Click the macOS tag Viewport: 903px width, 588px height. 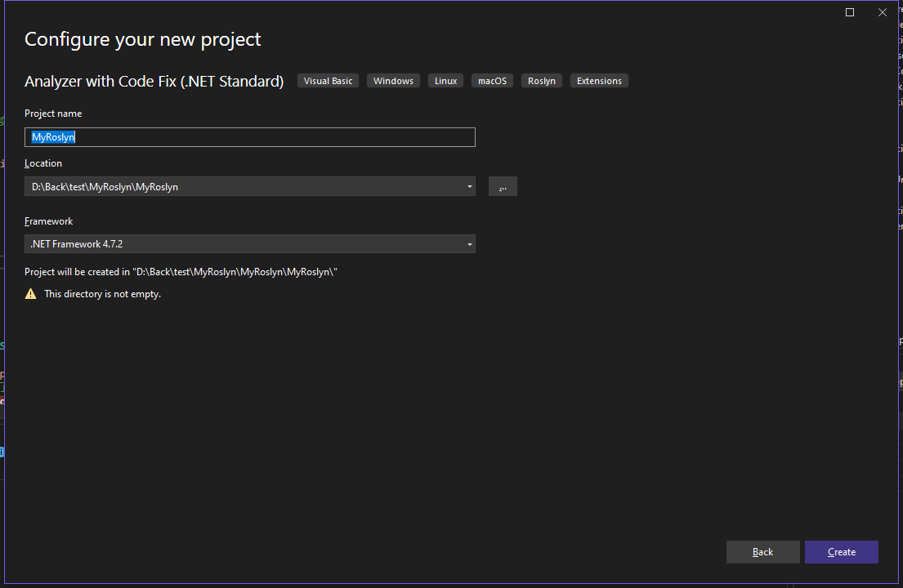(493, 81)
